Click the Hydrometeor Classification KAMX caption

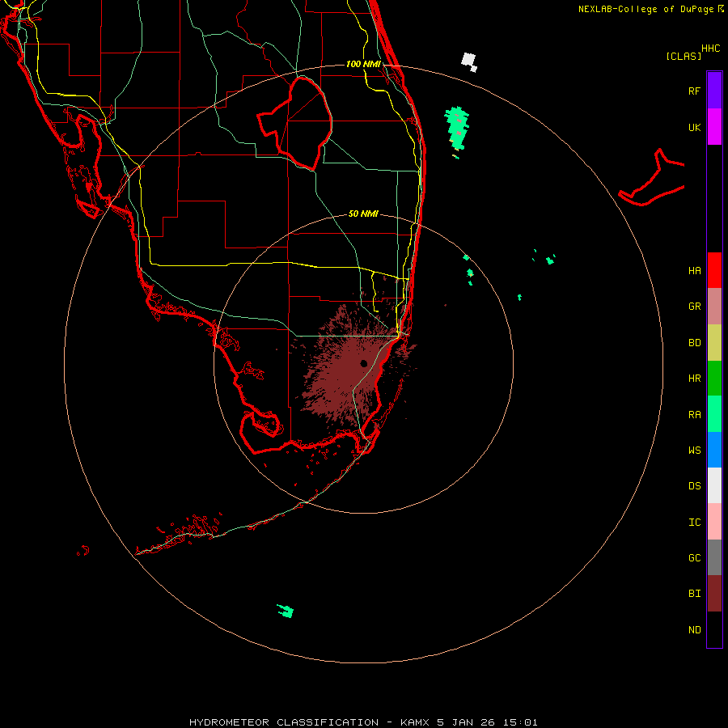coord(363,722)
